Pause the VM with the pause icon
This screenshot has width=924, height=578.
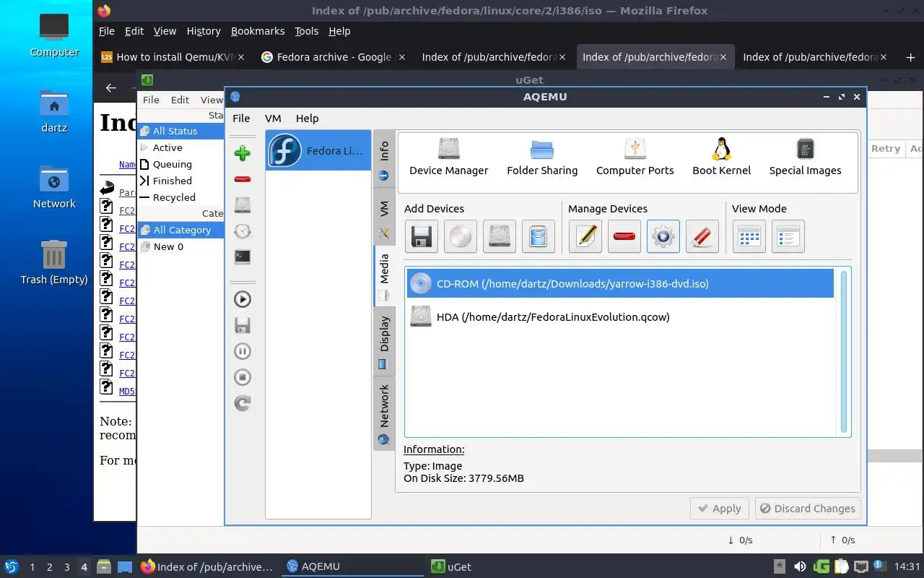[x=243, y=351]
